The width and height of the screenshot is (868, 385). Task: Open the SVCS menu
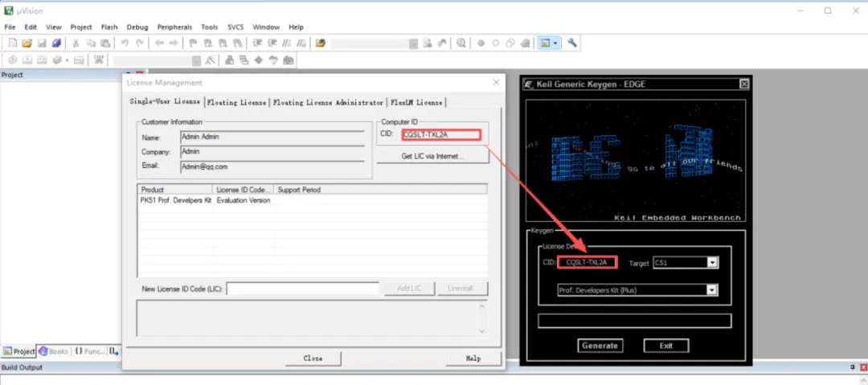click(236, 27)
